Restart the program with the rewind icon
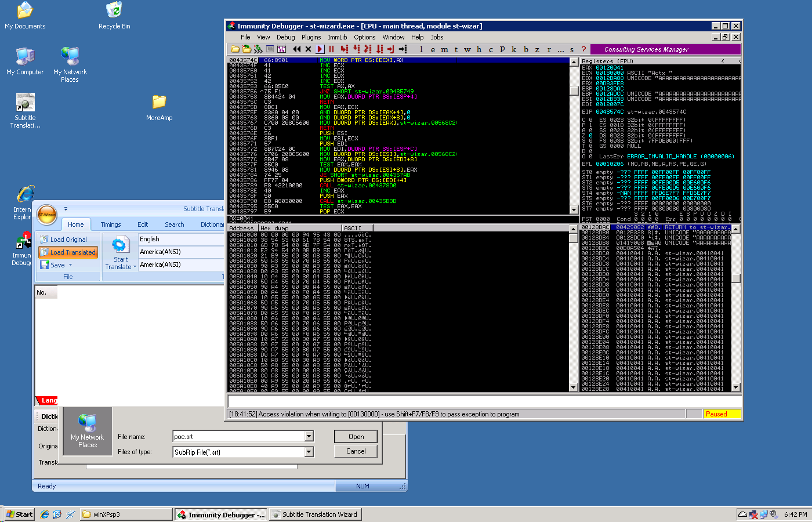The image size is (812, 522). click(297, 49)
